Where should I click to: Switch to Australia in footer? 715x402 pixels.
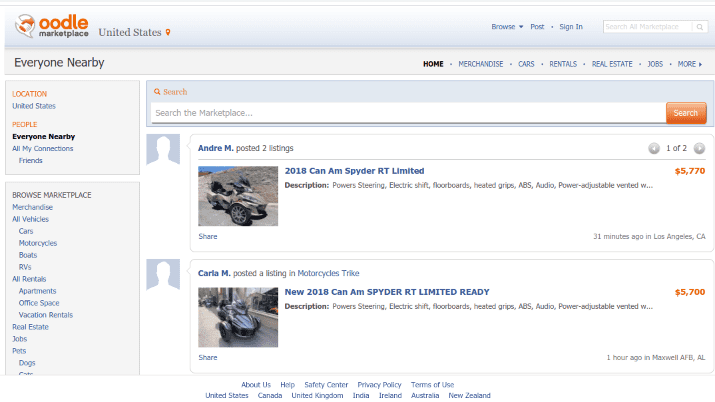pos(425,396)
